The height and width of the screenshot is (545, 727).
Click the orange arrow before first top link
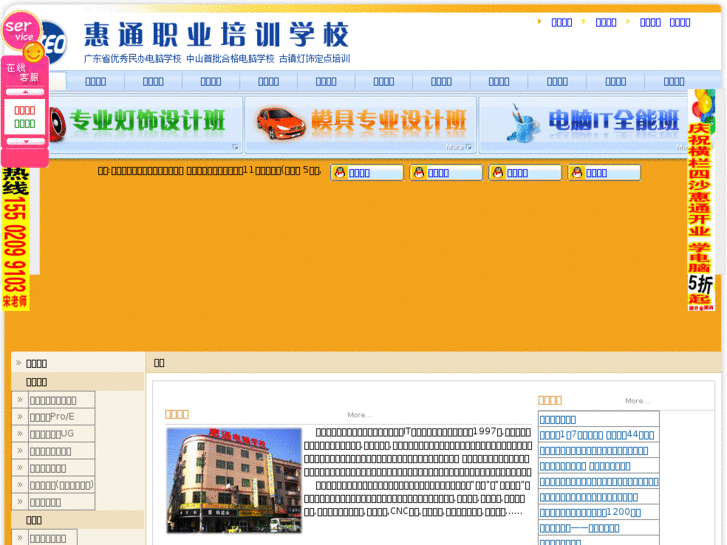pyautogui.click(x=539, y=21)
